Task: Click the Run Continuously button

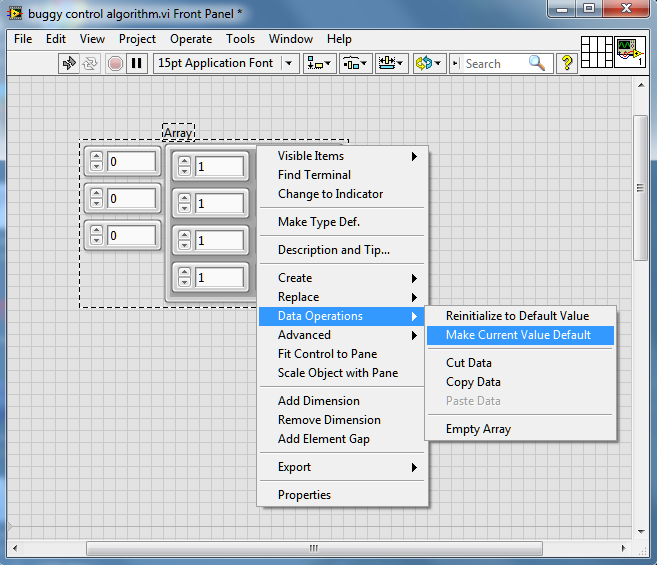Action: click(90, 64)
